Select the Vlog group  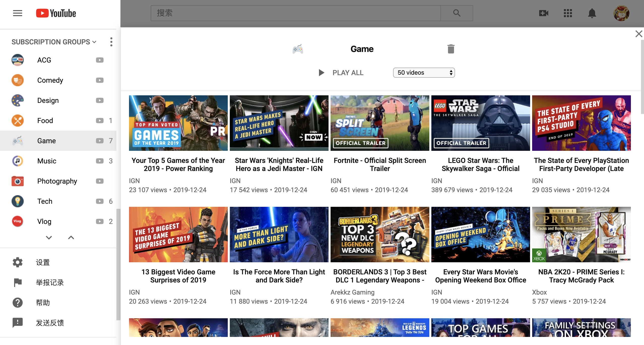tap(58, 221)
